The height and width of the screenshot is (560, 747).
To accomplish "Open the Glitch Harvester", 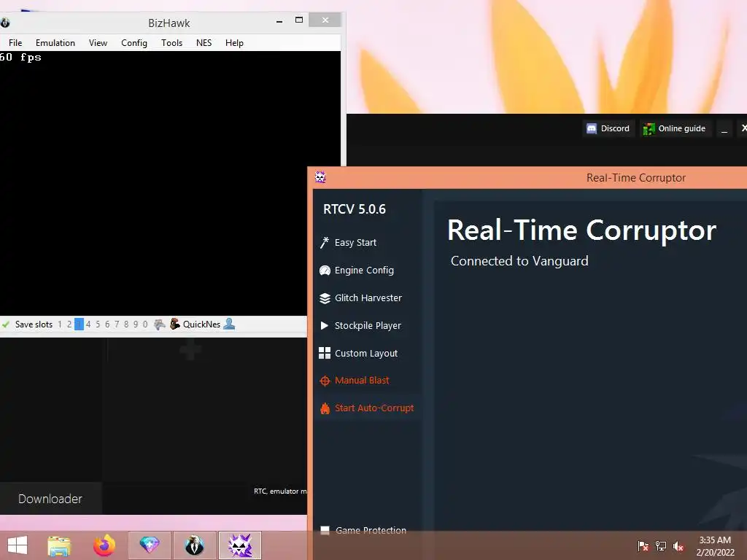I will pos(360,297).
